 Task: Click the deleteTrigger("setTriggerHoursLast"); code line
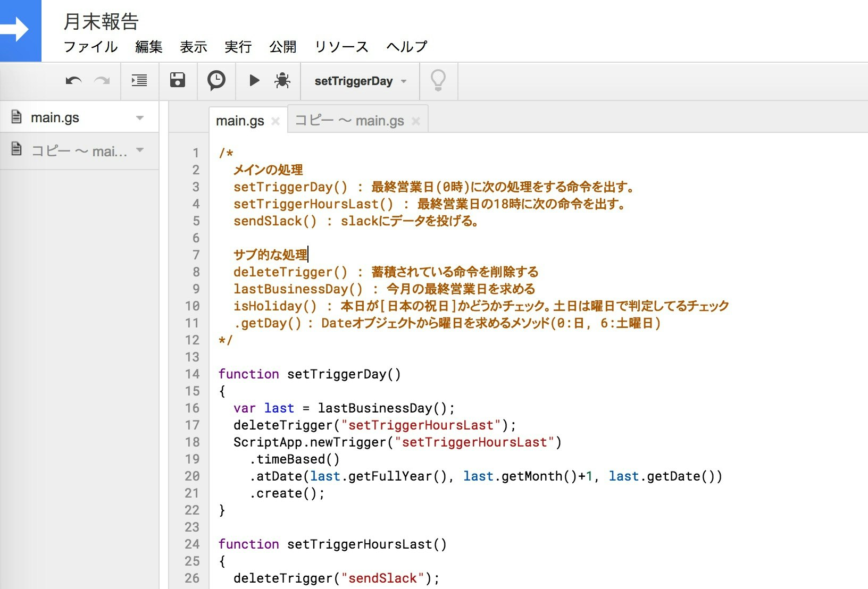click(374, 425)
